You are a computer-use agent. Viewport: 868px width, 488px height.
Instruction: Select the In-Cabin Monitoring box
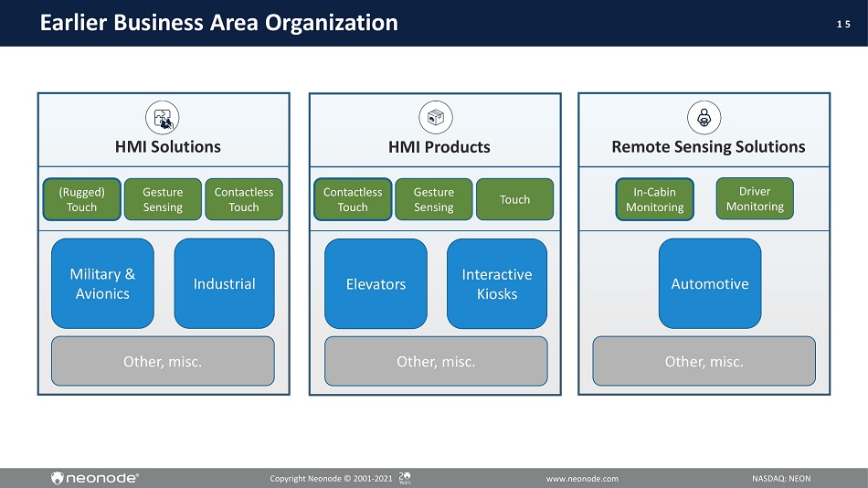655,199
